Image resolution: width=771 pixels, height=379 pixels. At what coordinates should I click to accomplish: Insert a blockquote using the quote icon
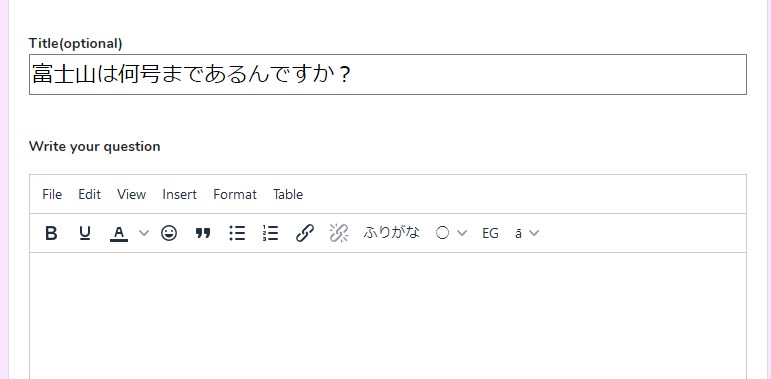tap(203, 233)
